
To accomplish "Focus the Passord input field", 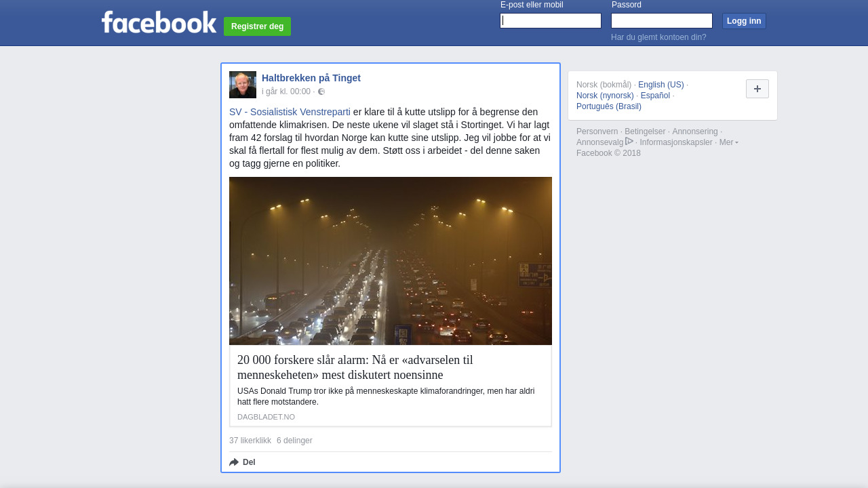I will tap(661, 21).
